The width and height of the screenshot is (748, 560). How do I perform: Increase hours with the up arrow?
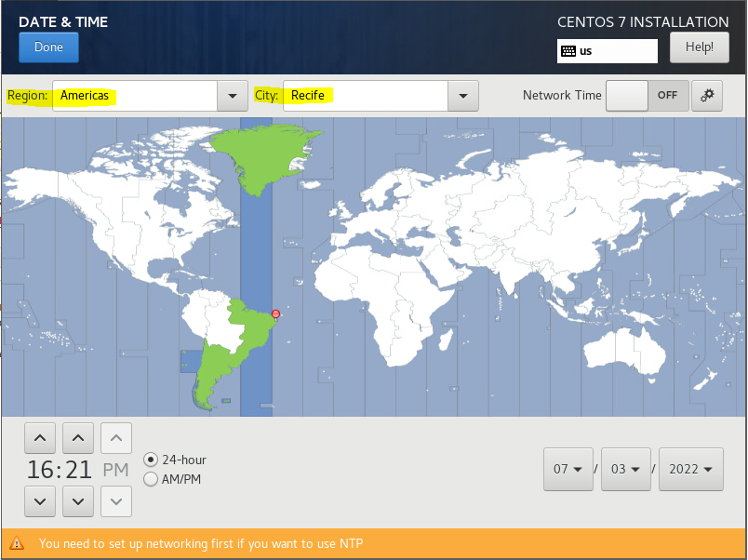tap(39, 437)
